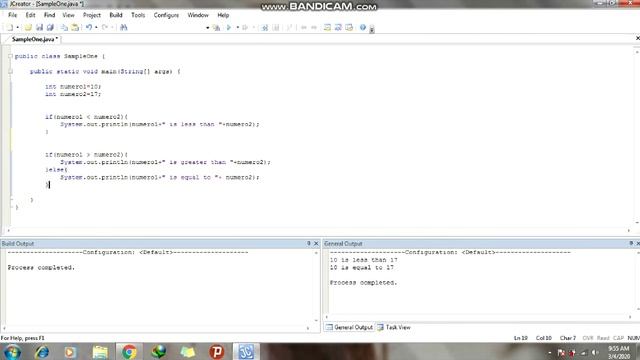Click the Build Output vertical scrollbar

316,287
